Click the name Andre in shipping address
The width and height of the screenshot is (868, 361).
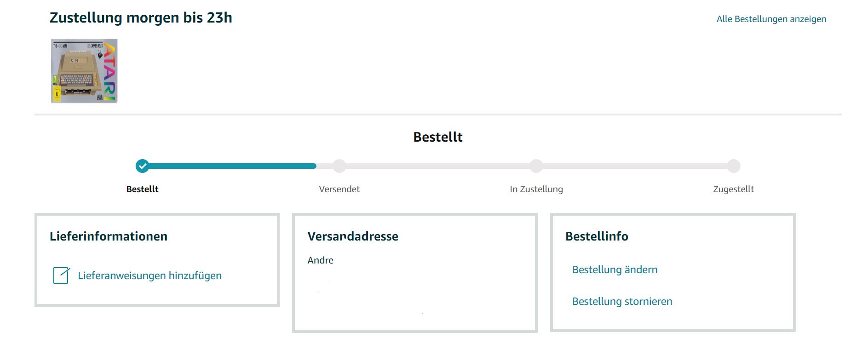321,260
